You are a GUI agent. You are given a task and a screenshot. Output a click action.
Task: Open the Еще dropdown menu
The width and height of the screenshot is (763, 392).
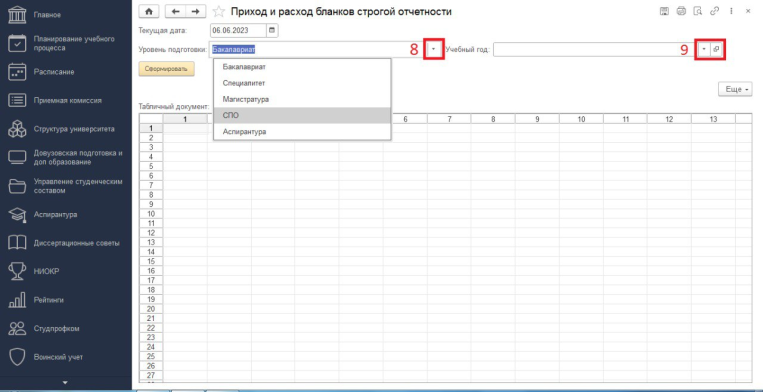click(735, 89)
